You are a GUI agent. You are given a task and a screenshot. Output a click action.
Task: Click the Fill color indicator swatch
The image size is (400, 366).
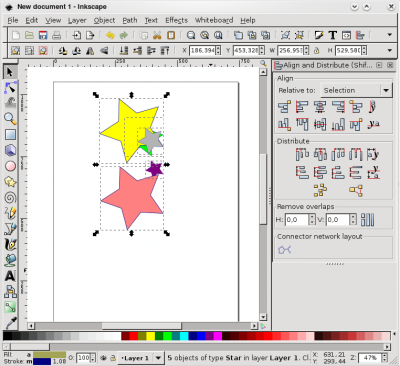tap(49, 354)
